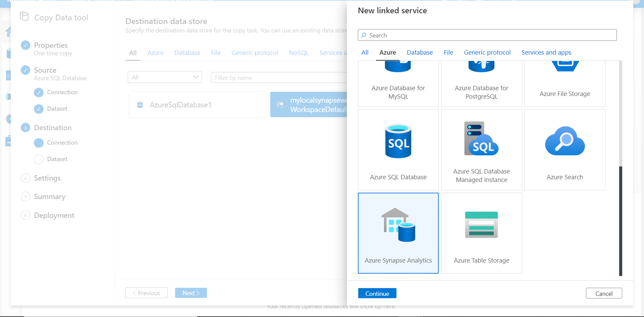Cancel the new linked service panel
Image resolution: width=644 pixels, height=317 pixels.
point(603,293)
